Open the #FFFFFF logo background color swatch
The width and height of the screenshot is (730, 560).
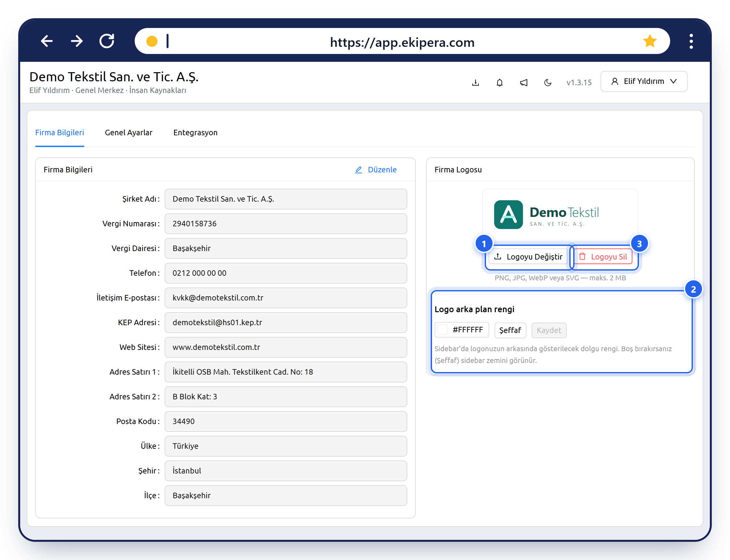pos(462,330)
